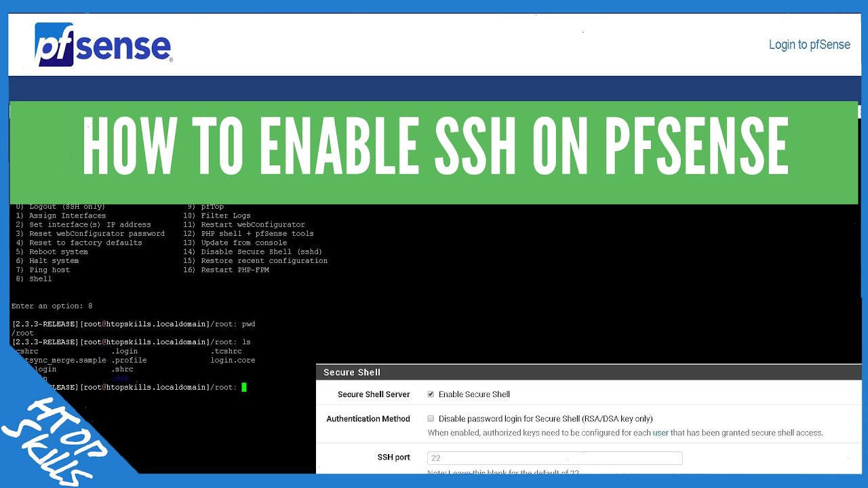The height and width of the screenshot is (488, 868).
Task: Click the '.login' file name in terminal
Action: pyautogui.click(x=125, y=351)
